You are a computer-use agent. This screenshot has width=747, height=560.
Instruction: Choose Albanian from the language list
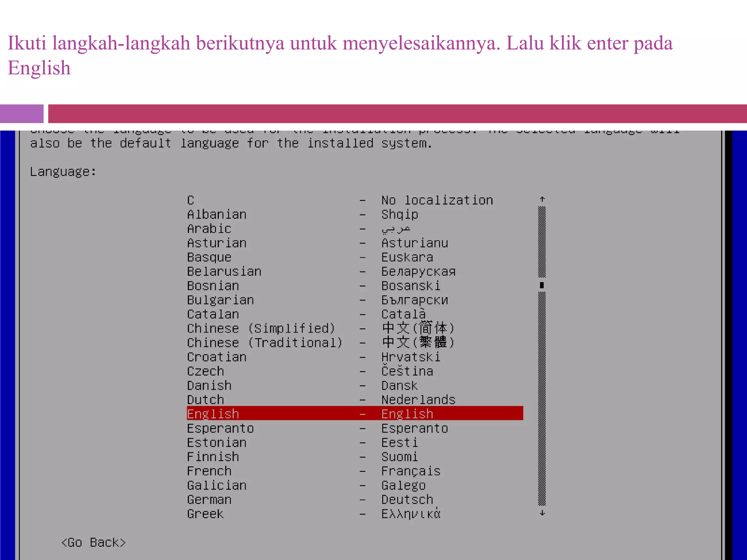pyautogui.click(x=355, y=214)
